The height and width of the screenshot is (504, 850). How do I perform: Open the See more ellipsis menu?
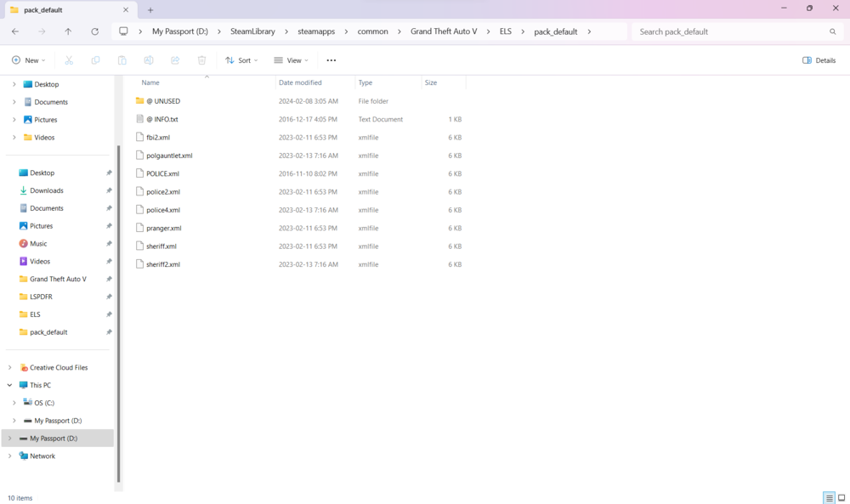point(331,60)
